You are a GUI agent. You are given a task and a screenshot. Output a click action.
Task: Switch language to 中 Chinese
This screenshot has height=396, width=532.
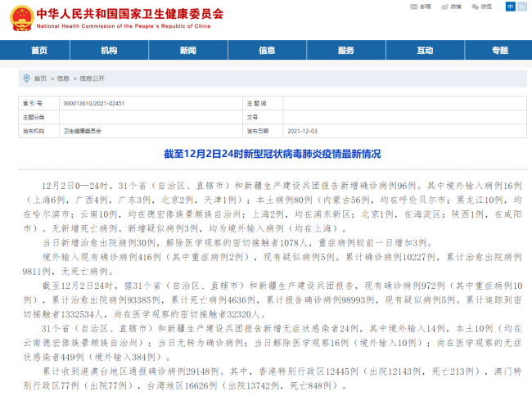[510, 7]
